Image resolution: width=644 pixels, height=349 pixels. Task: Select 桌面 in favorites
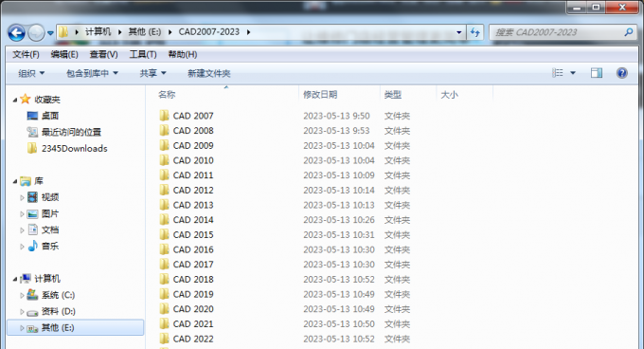pos(50,116)
